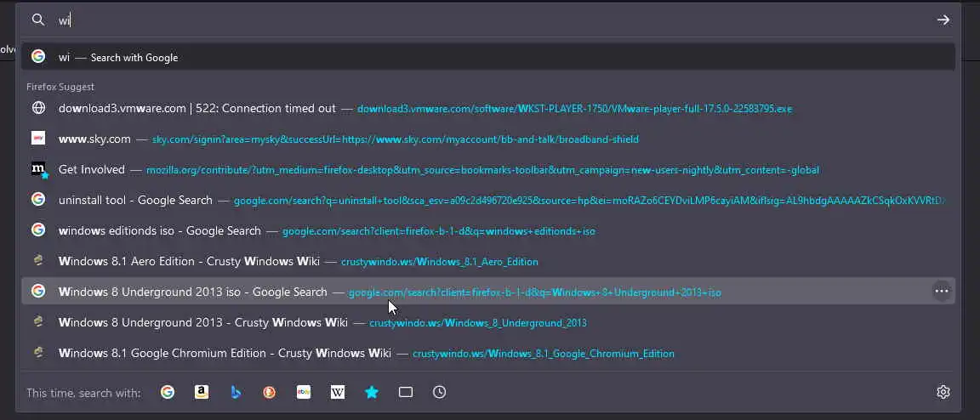This screenshot has width=980, height=420.
Task: Search open tabs with the tab icon
Action: coord(406,392)
